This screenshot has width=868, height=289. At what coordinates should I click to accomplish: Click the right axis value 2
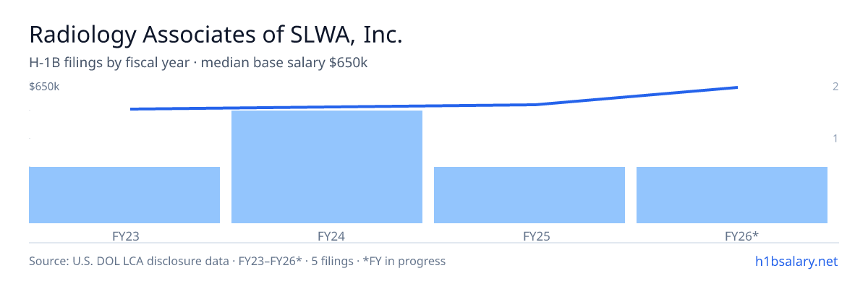[835, 87]
